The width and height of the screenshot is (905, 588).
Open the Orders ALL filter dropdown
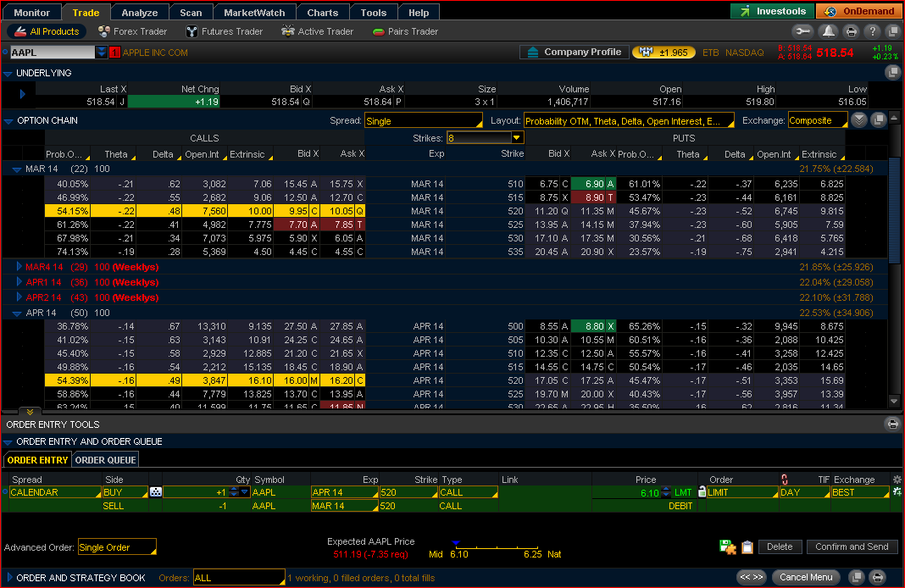click(x=240, y=578)
